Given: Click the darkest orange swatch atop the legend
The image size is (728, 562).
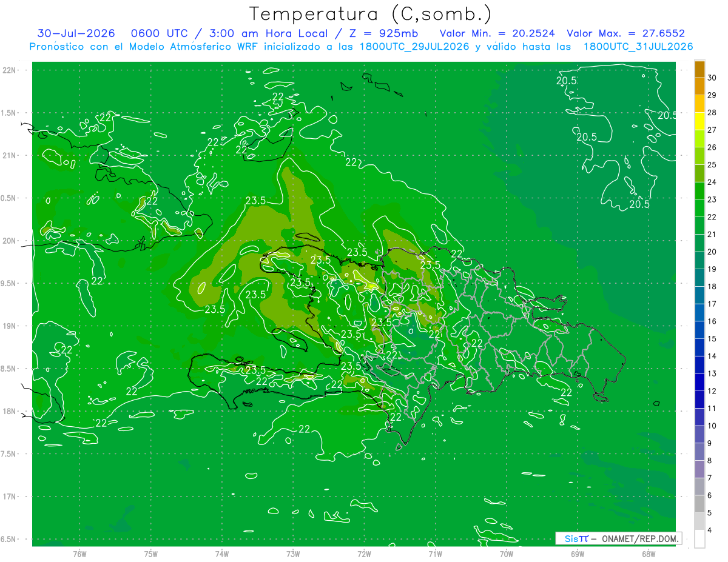Looking at the screenshot, I should 699,69.
